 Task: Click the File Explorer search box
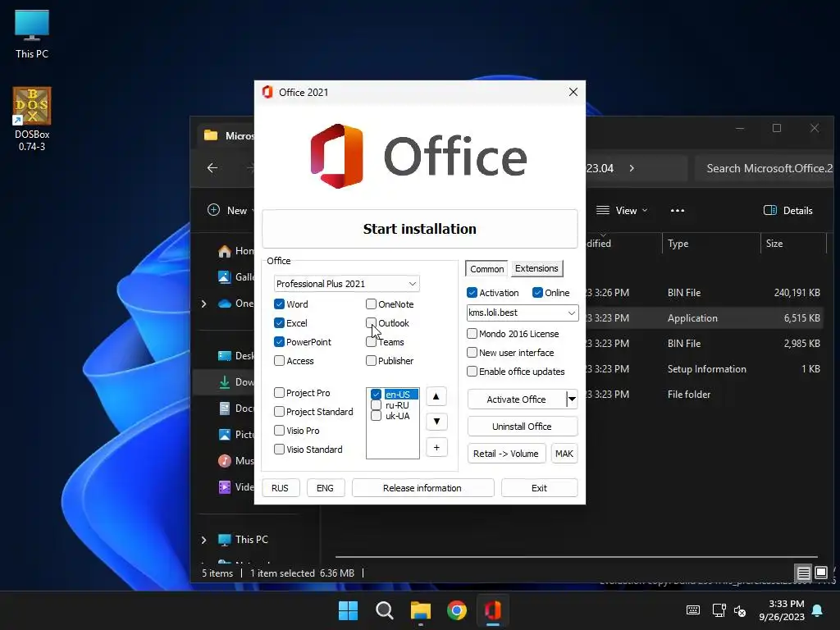(x=765, y=168)
